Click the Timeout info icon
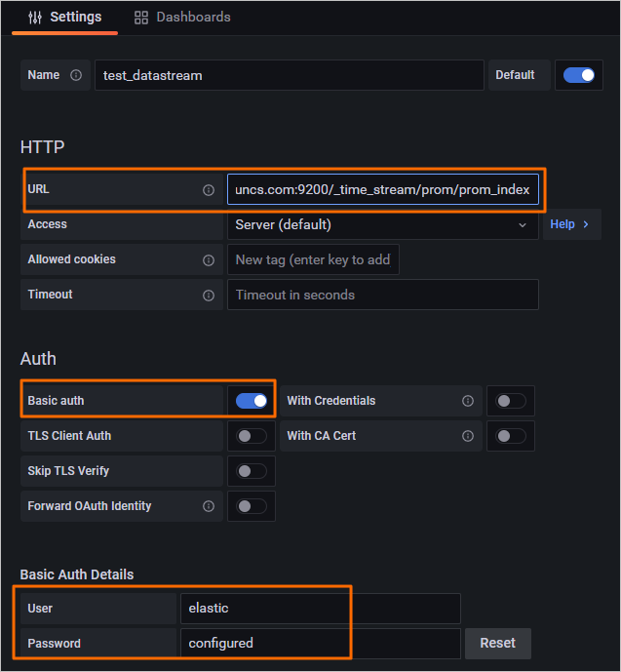Screen dimensions: 621x672 click(x=208, y=296)
